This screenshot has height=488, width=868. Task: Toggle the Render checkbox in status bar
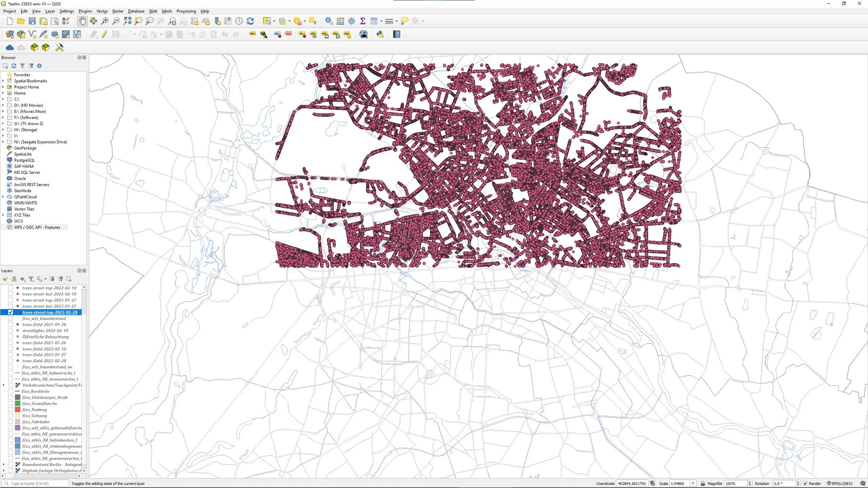click(806, 483)
